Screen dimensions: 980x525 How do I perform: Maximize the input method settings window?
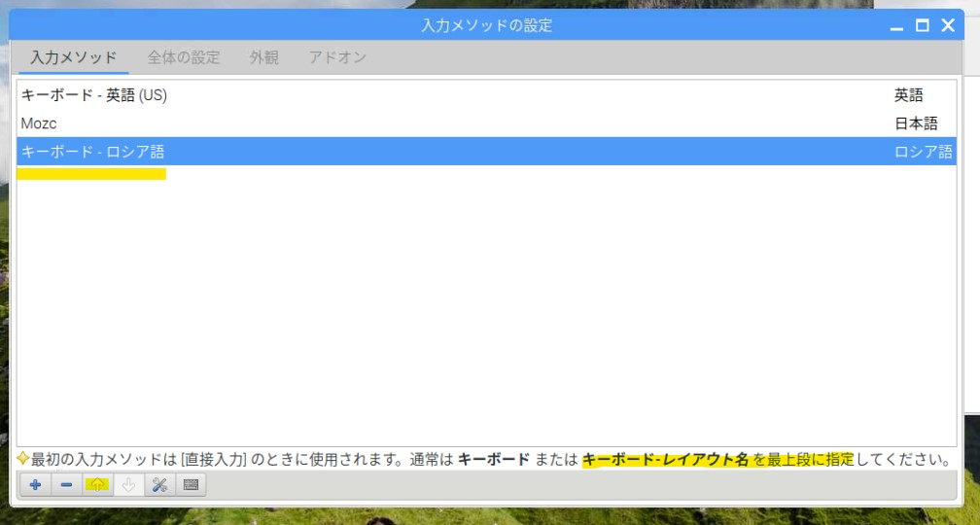923,25
